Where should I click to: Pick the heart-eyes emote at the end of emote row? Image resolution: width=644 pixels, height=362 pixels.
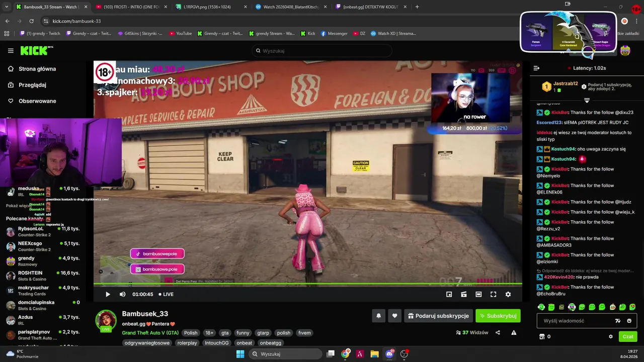[632, 307]
